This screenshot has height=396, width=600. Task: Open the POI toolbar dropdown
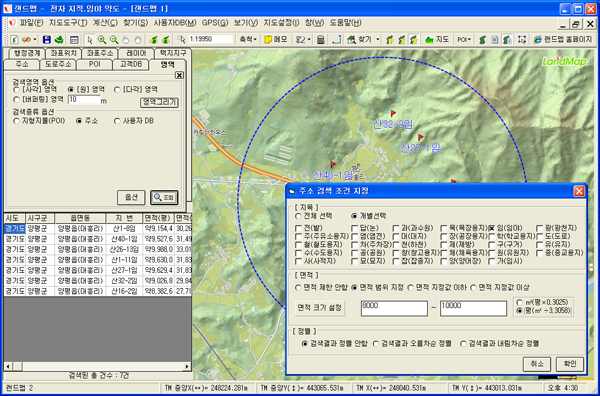(464, 39)
